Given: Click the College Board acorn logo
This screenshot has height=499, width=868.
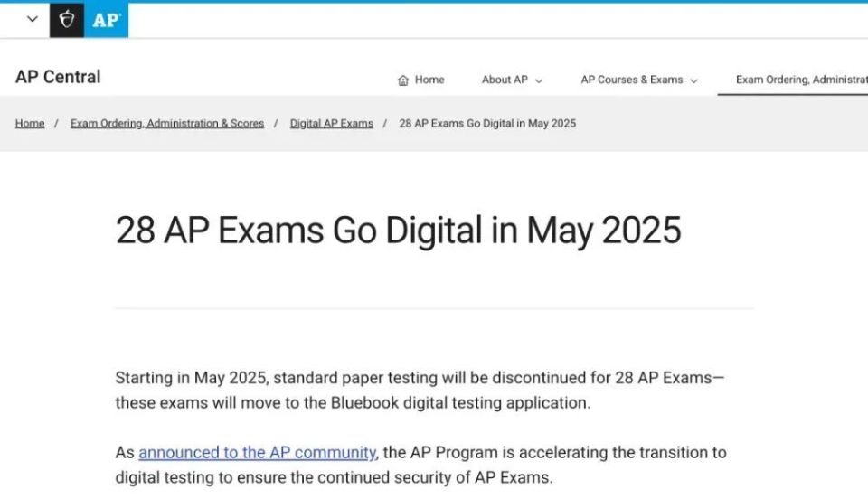Looking at the screenshot, I should (x=67, y=20).
